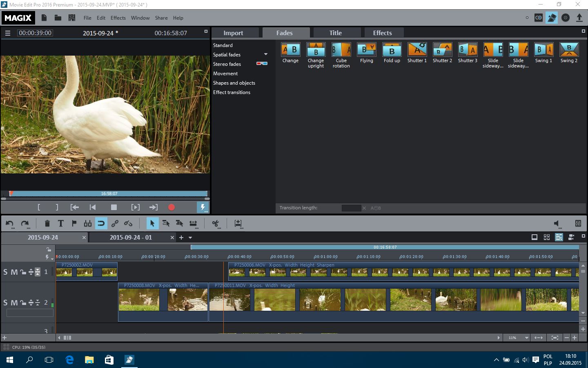Mute track 1 with M button

click(x=14, y=272)
